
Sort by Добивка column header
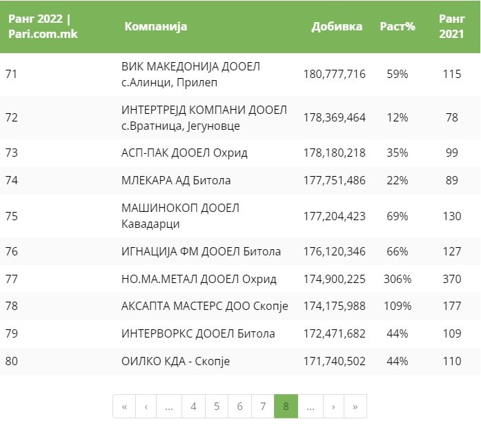coord(337,27)
